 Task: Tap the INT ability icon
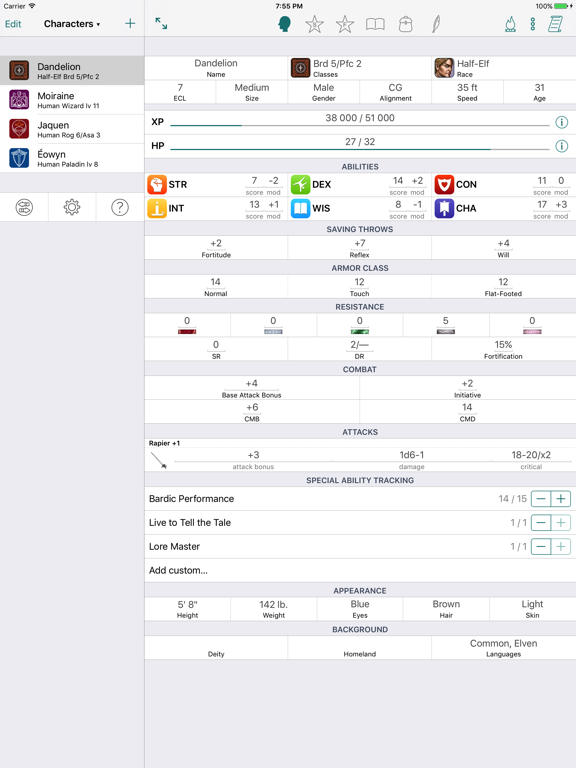pos(157,208)
